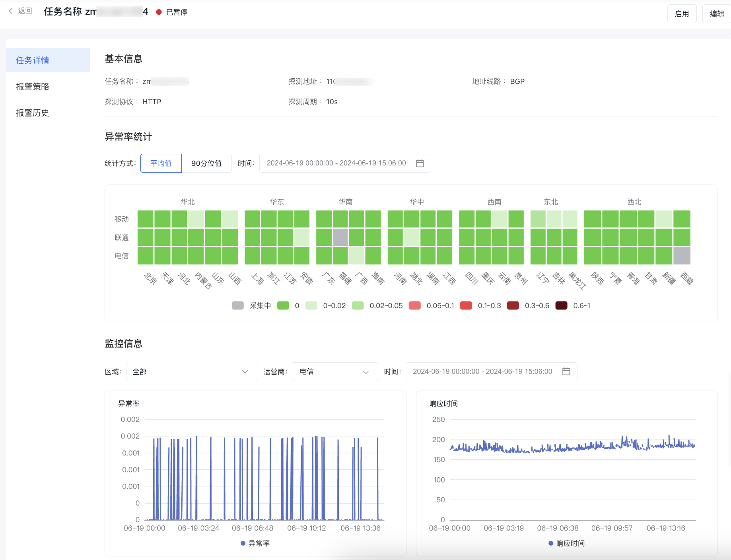731x560 pixels.
Task: Click the 基本信息 section heading
Action: click(x=124, y=59)
